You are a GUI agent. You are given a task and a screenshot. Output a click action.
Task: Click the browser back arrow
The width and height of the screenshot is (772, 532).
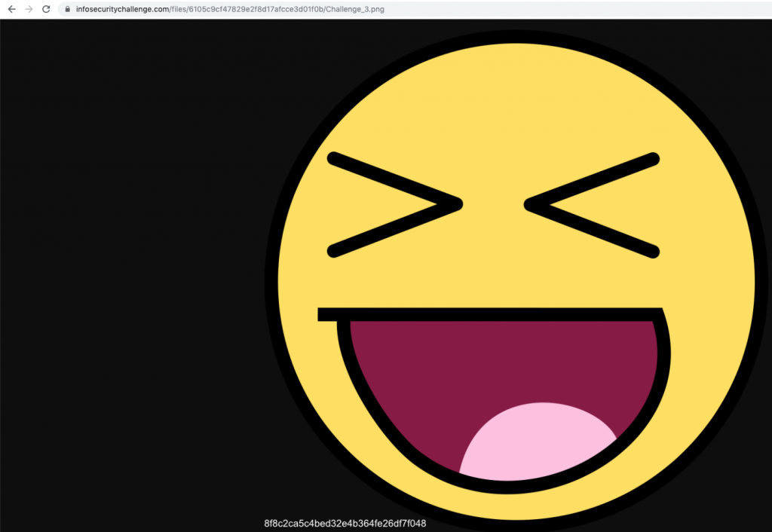11,9
